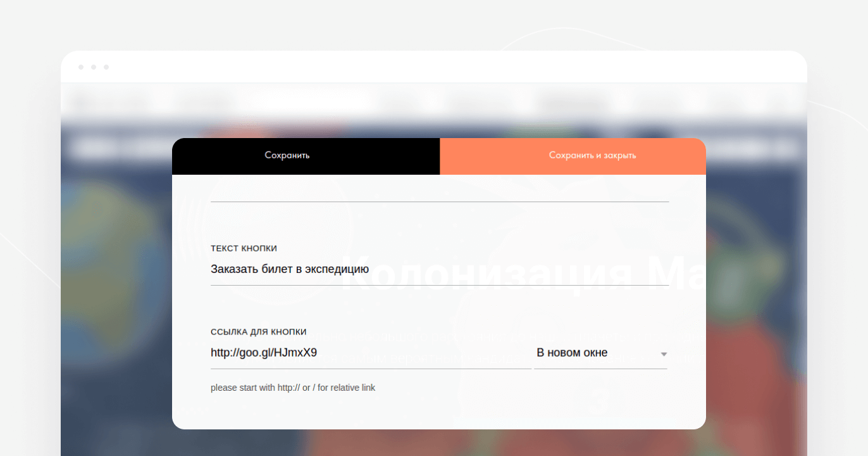The height and width of the screenshot is (456, 868).
Task: Edit the Ссылка для кнопки URL field
Action: coord(371,353)
